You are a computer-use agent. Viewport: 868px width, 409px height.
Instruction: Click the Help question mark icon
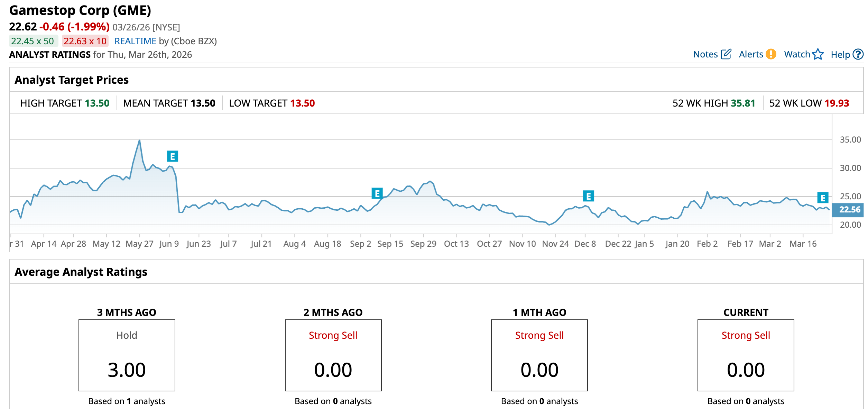tap(858, 54)
